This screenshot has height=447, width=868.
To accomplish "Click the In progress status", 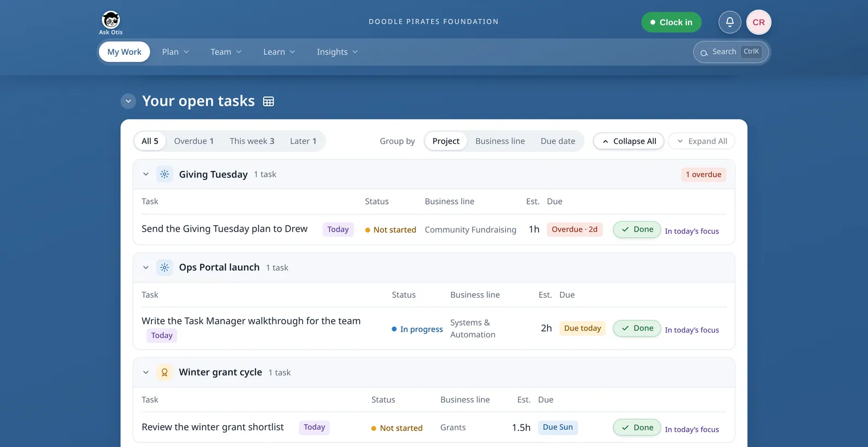I will (417, 329).
